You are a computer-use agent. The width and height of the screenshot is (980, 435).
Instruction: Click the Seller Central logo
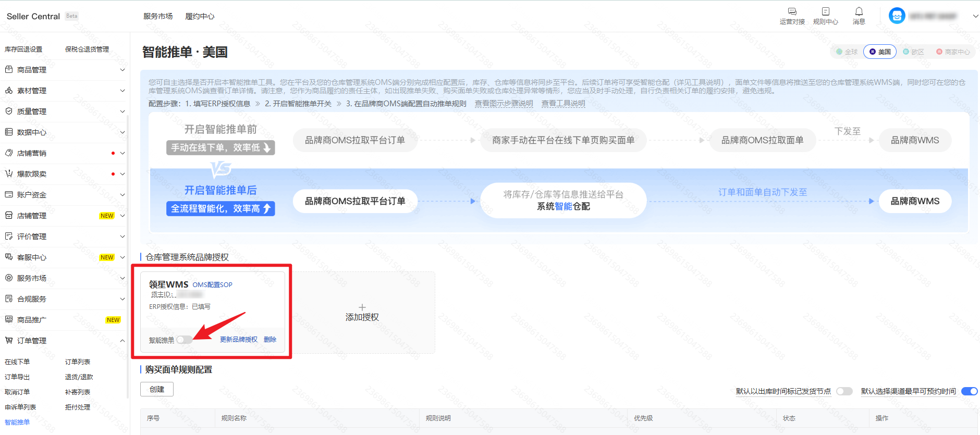click(33, 16)
